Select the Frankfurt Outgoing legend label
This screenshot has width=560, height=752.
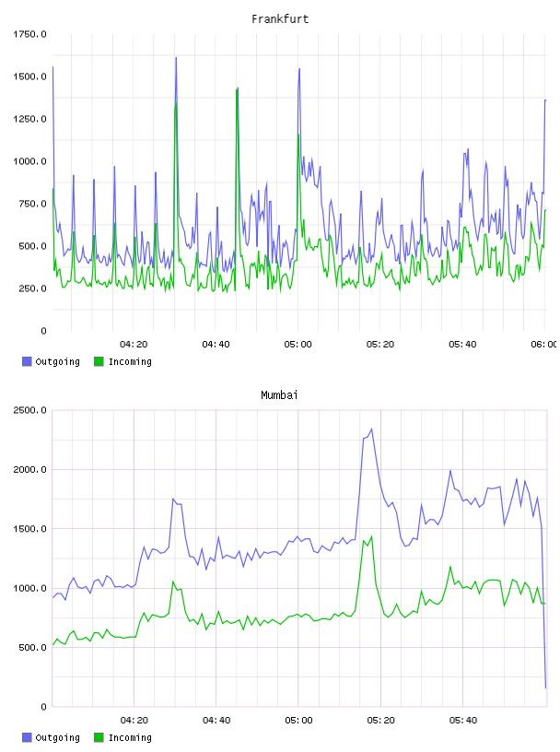57,361
